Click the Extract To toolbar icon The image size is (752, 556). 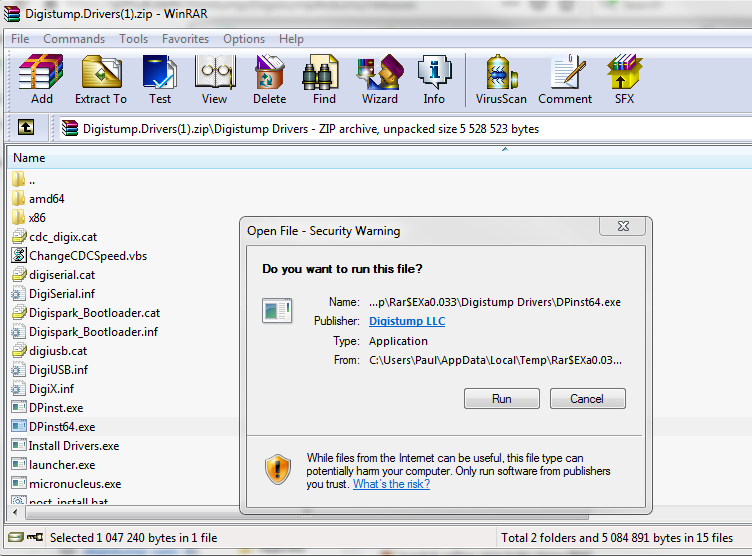click(x=101, y=79)
